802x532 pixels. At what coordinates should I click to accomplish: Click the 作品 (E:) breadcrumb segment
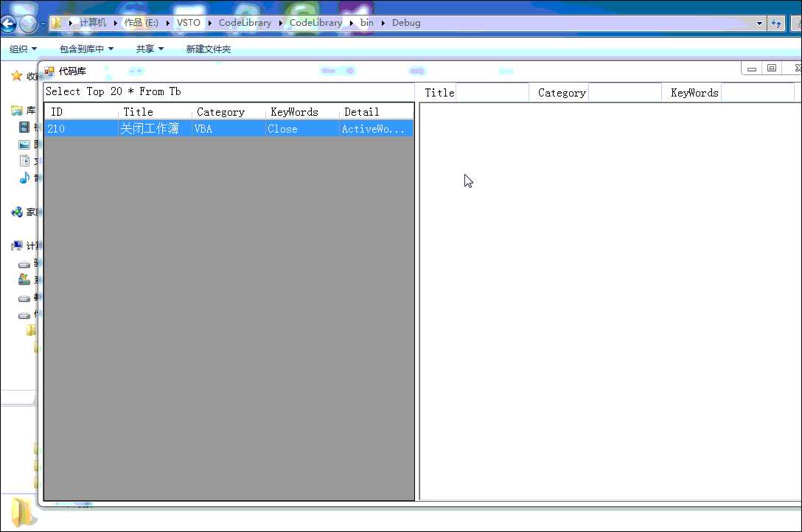pyautogui.click(x=142, y=23)
